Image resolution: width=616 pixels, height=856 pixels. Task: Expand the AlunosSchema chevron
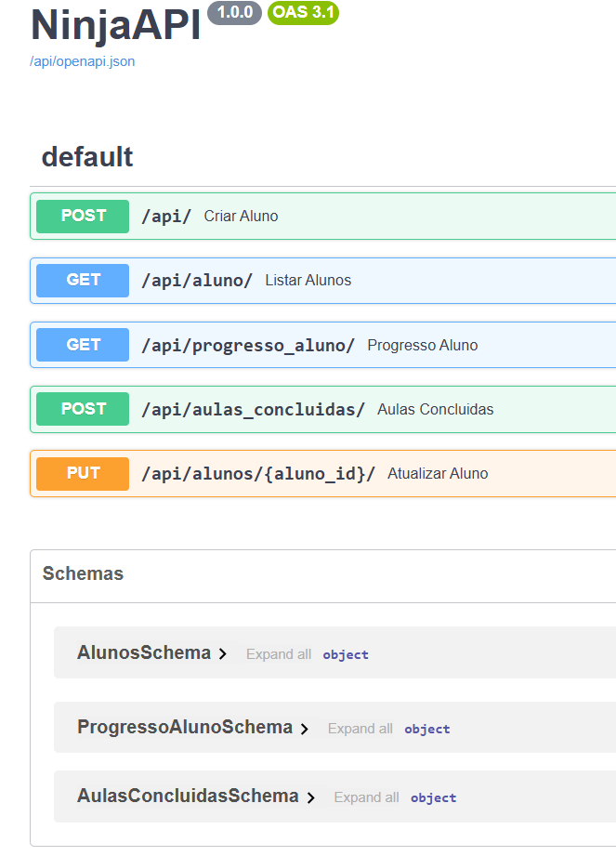point(223,654)
